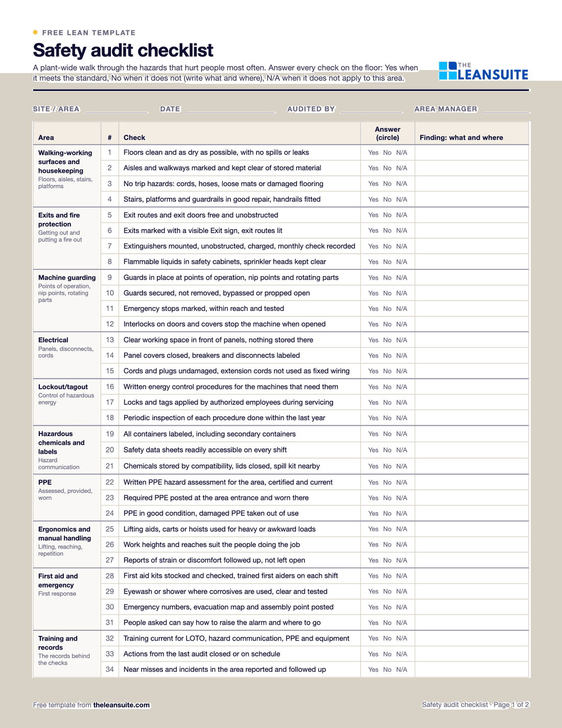Screen dimensions: 562x728
Task: Select the 'Safety audit checklist' title heading
Action: pos(123,50)
